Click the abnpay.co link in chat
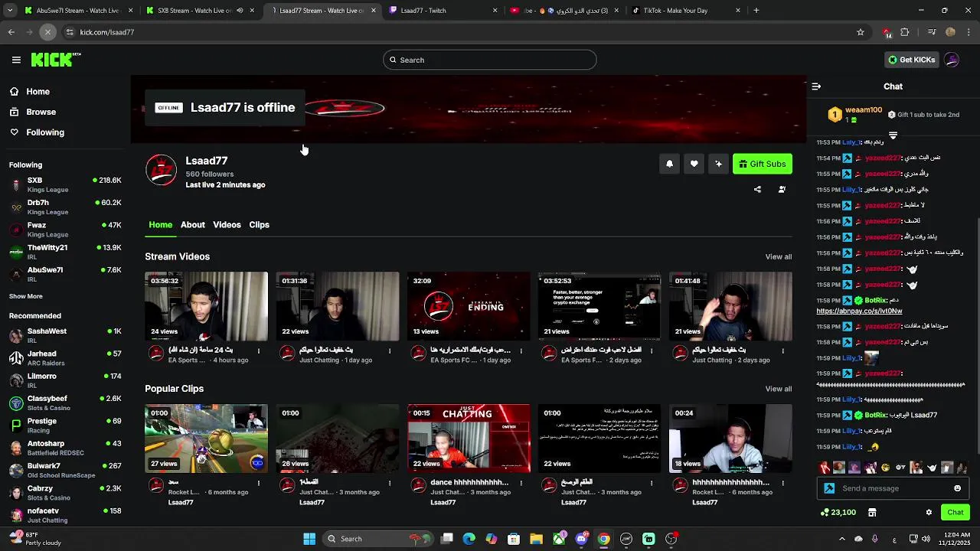The height and width of the screenshot is (551, 980). point(859,311)
